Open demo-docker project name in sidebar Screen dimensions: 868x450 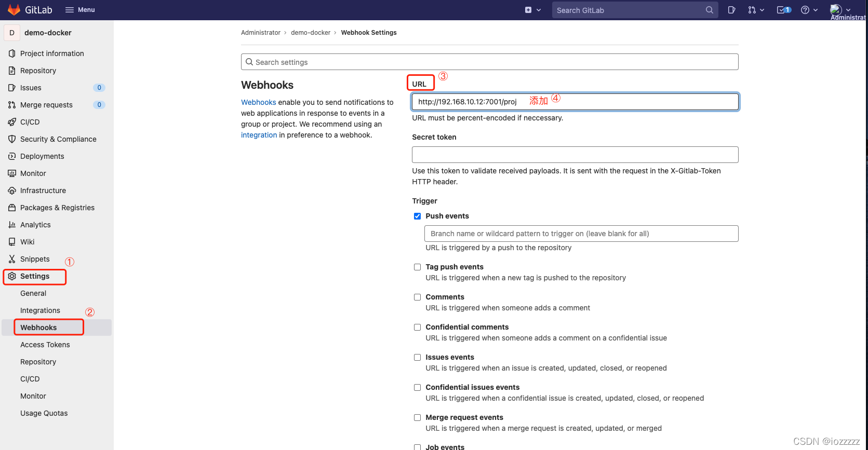48,33
